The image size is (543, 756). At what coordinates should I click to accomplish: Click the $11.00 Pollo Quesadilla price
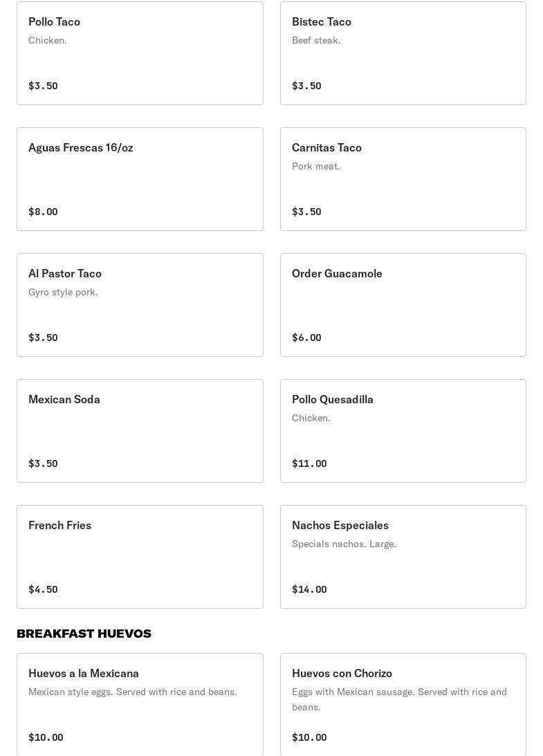309,463
